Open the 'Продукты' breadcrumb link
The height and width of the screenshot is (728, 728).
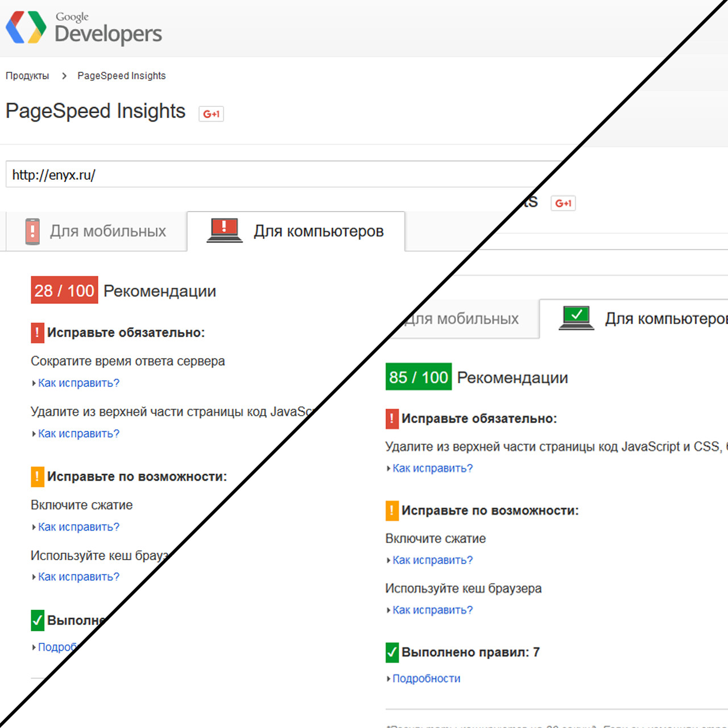click(27, 76)
